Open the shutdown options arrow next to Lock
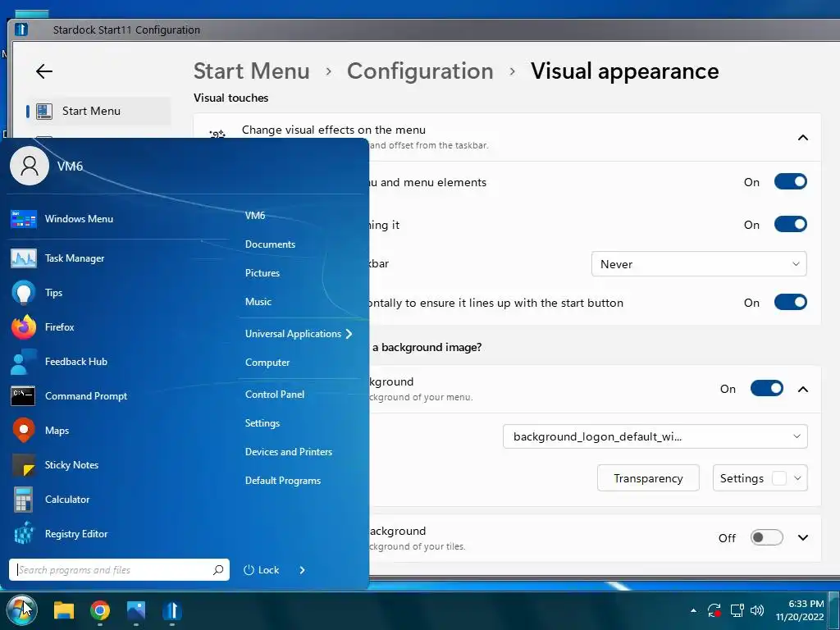This screenshot has width=840, height=630. [302, 570]
